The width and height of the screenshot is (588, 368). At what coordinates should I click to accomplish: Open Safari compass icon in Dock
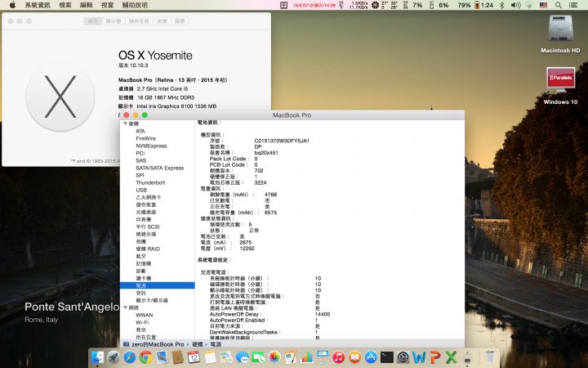pos(129,357)
